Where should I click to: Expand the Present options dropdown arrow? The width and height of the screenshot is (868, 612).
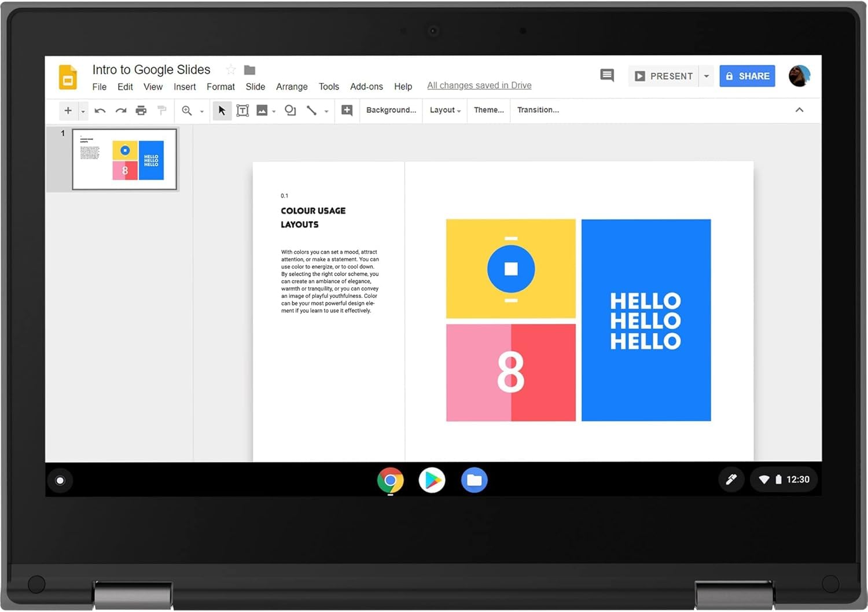pyautogui.click(x=707, y=76)
